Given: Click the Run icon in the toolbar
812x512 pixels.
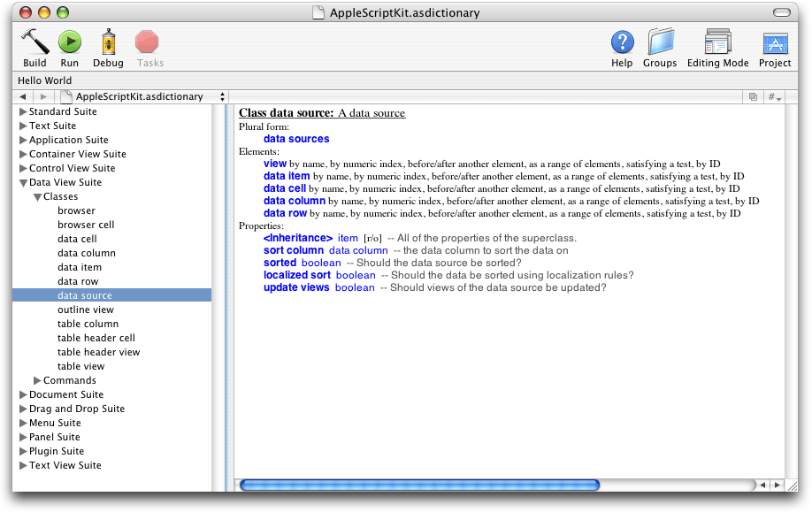Looking at the screenshot, I should pos(70,40).
